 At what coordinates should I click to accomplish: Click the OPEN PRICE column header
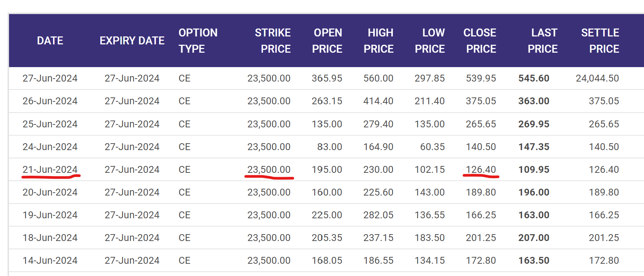click(x=327, y=40)
